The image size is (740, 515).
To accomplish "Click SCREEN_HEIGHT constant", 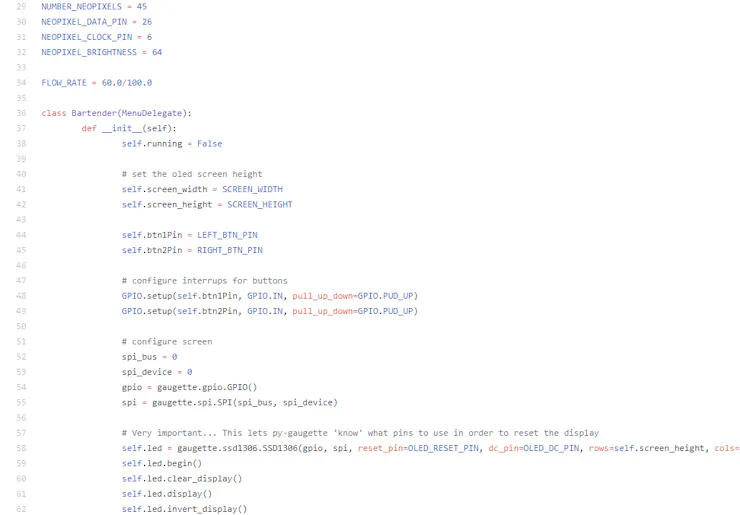I will pyautogui.click(x=260, y=204).
